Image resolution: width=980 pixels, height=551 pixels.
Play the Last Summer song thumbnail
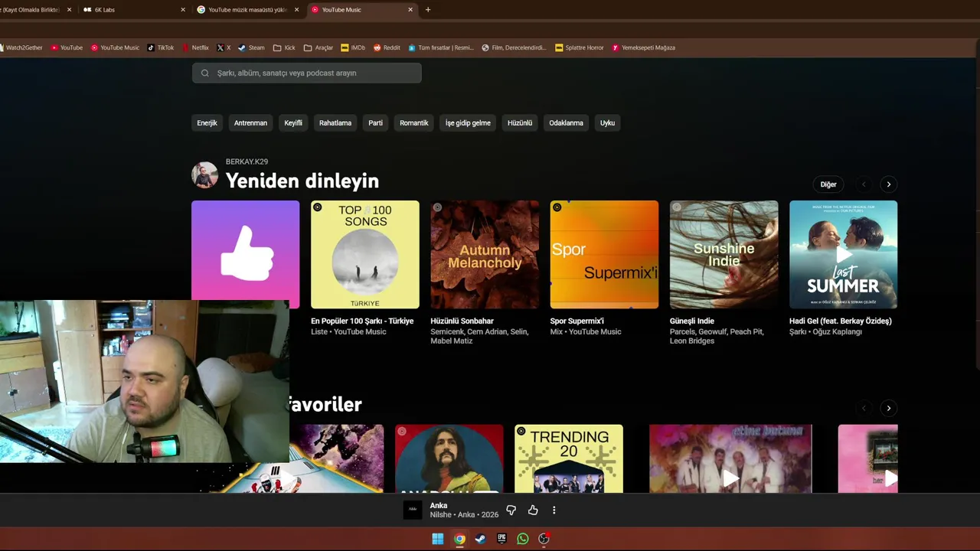tap(843, 254)
